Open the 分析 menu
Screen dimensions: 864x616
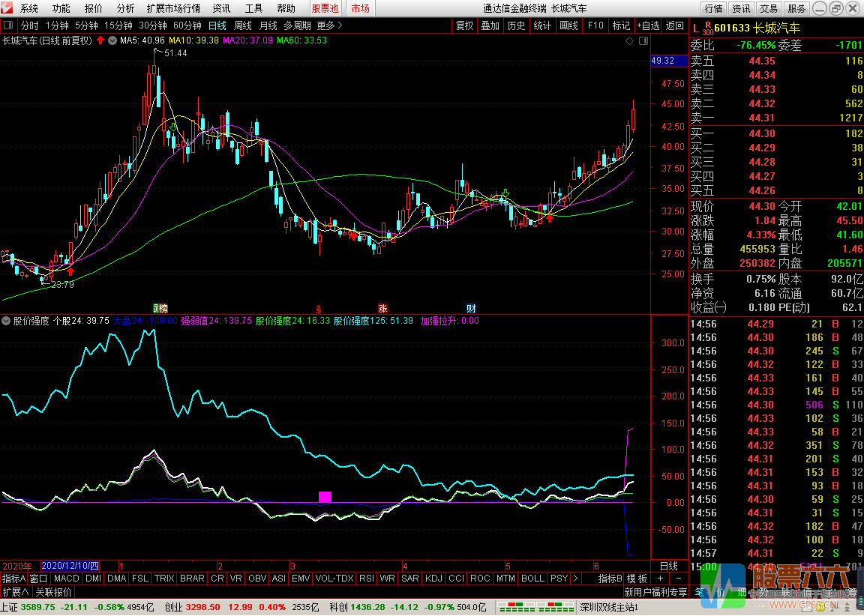point(125,8)
